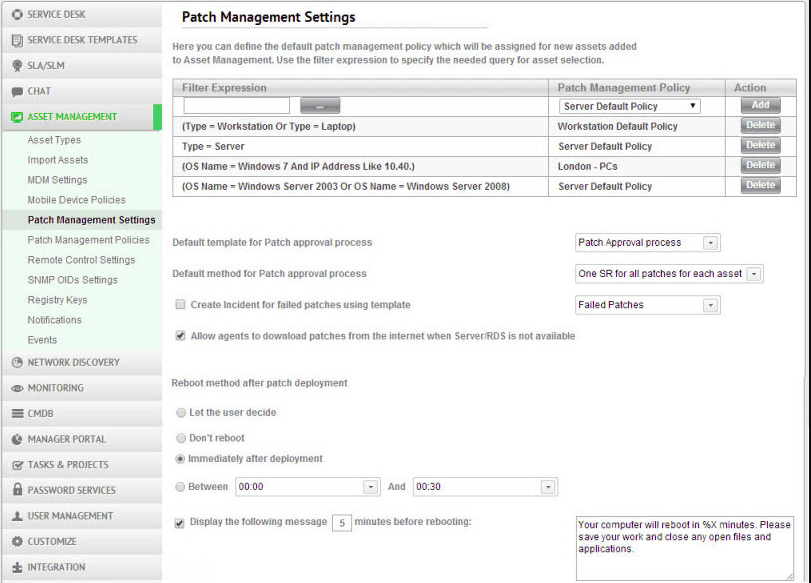This screenshot has width=811, height=583.
Task: Open MDM Settings page
Action: [x=57, y=180]
